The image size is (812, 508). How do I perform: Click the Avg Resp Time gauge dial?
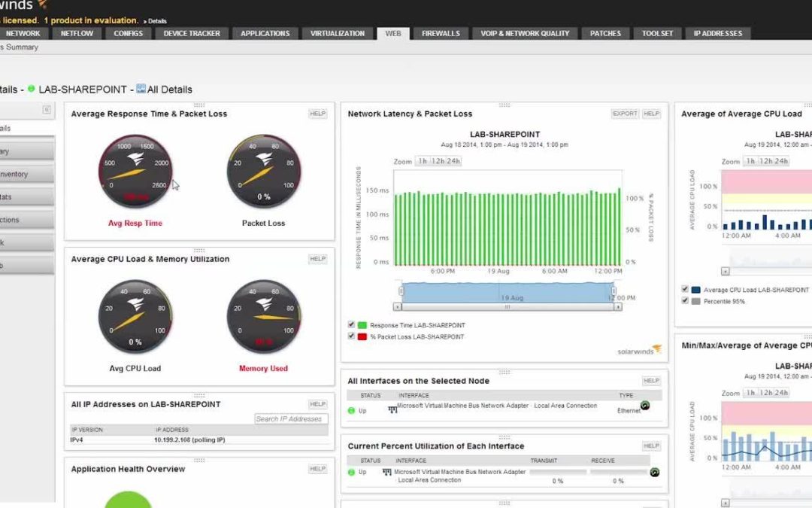click(135, 172)
